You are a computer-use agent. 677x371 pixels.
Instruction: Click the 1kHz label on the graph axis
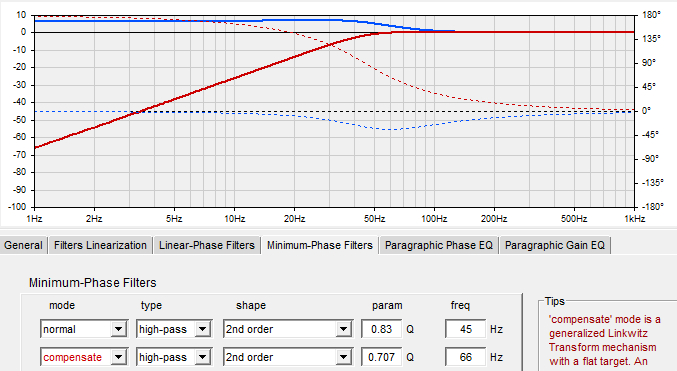coord(634,219)
